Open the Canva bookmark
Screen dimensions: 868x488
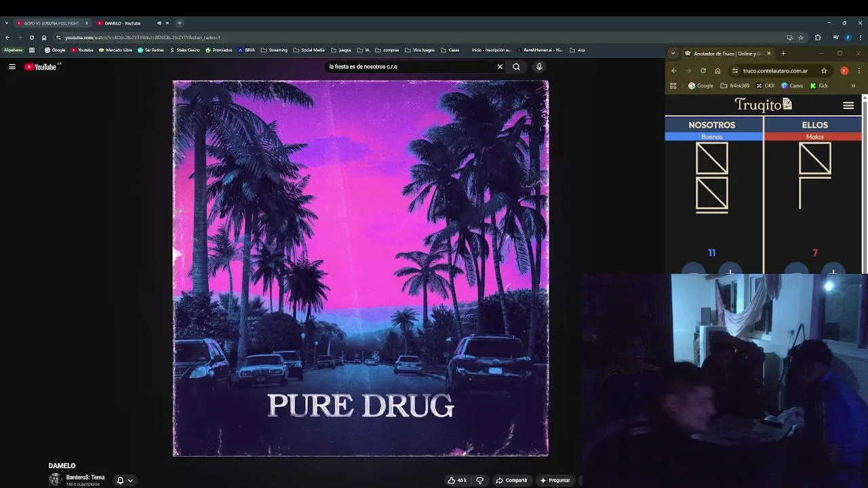[x=792, y=85]
